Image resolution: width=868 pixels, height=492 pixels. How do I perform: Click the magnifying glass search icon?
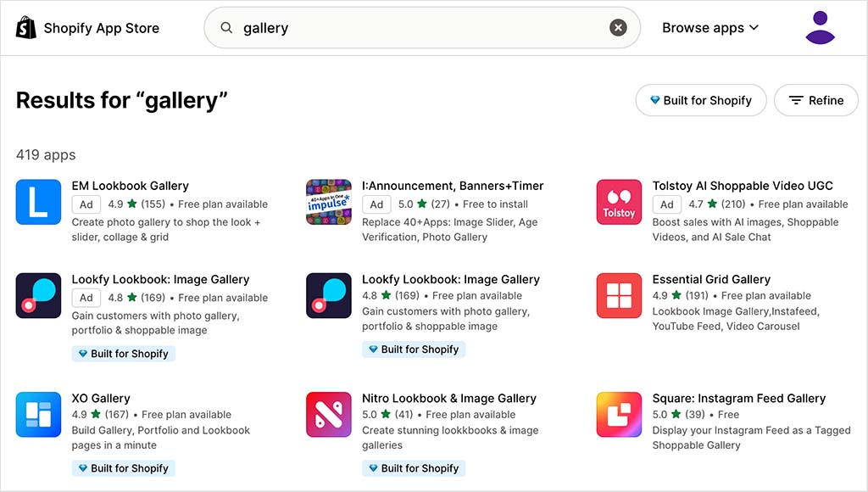(226, 27)
